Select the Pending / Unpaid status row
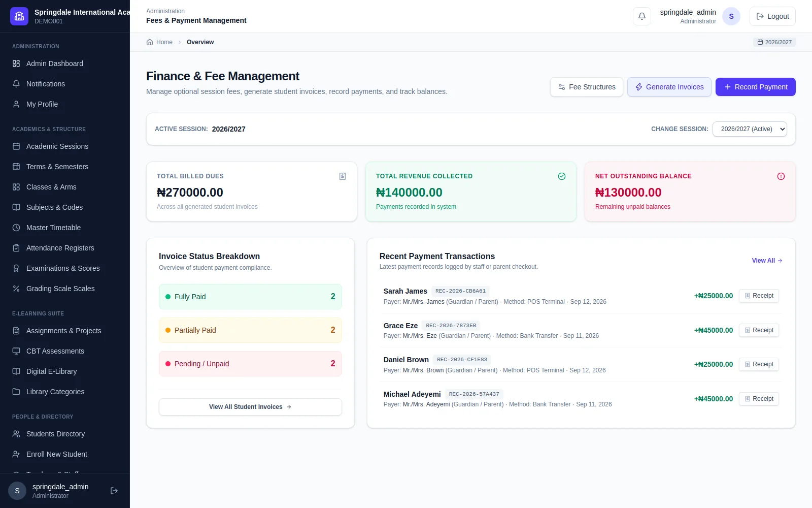The height and width of the screenshot is (508, 812). pos(250,364)
